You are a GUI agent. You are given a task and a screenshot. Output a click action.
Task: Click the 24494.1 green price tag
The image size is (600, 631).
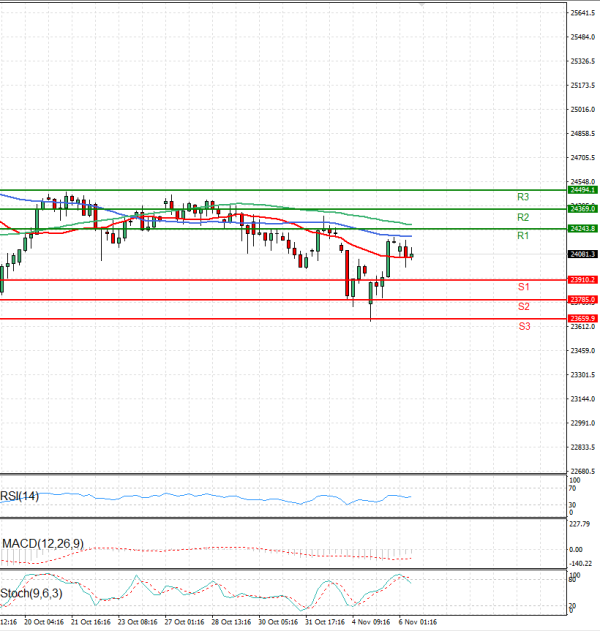582,189
